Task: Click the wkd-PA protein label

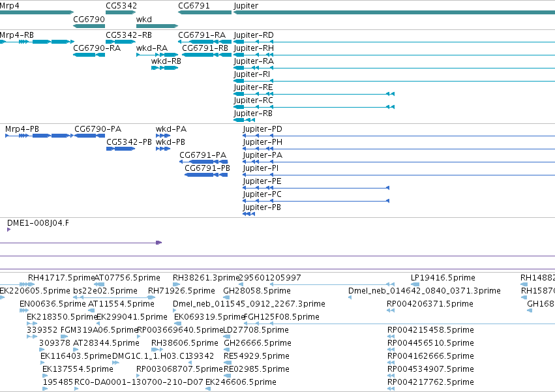Action: [171, 129]
